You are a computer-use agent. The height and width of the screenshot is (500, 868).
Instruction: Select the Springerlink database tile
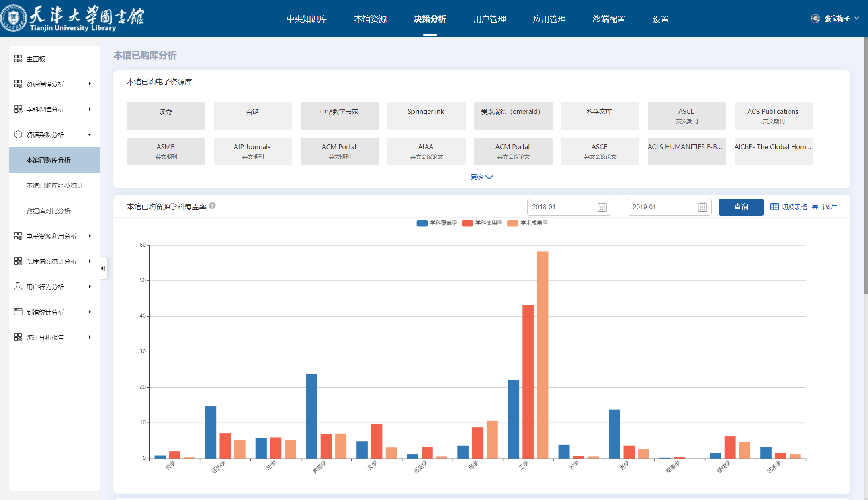(x=426, y=115)
